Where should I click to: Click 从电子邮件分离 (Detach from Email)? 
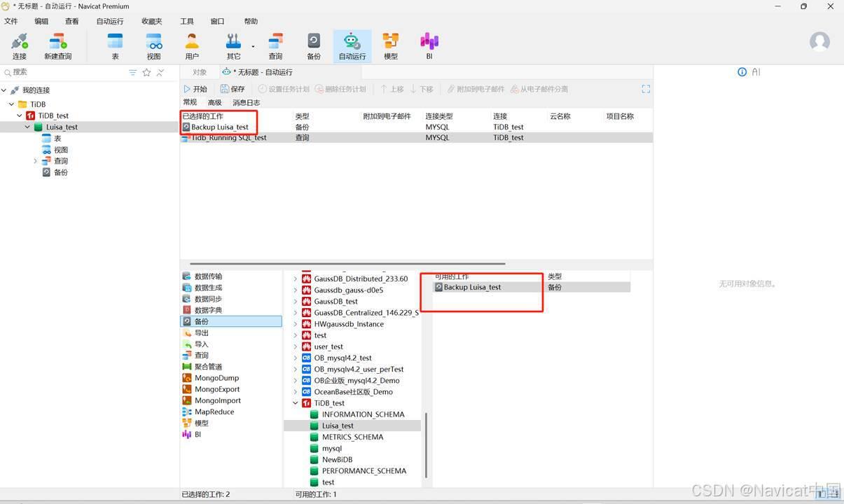[x=539, y=89]
